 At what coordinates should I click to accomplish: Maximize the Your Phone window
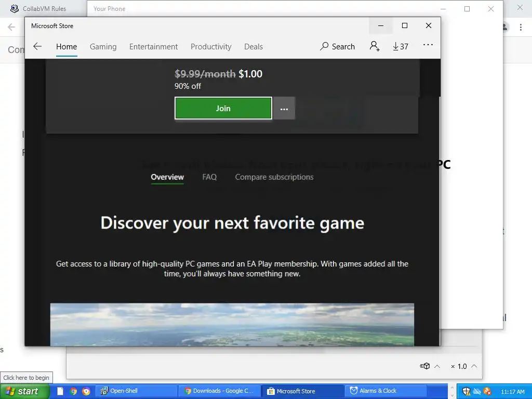[467, 9]
